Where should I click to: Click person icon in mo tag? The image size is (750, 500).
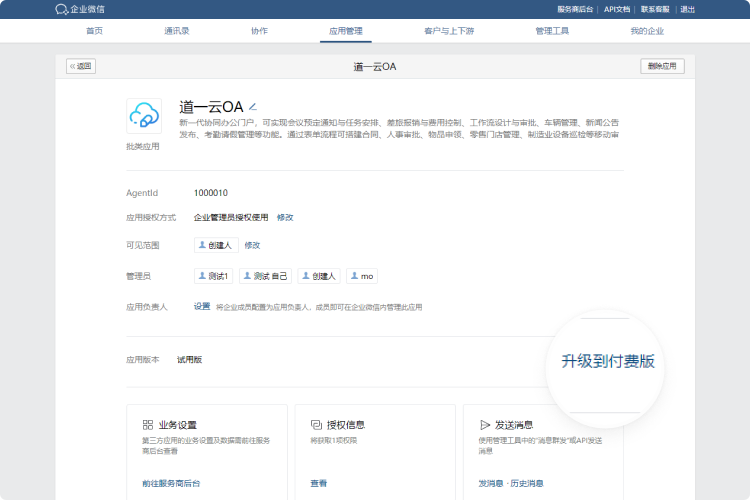[x=354, y=276]
